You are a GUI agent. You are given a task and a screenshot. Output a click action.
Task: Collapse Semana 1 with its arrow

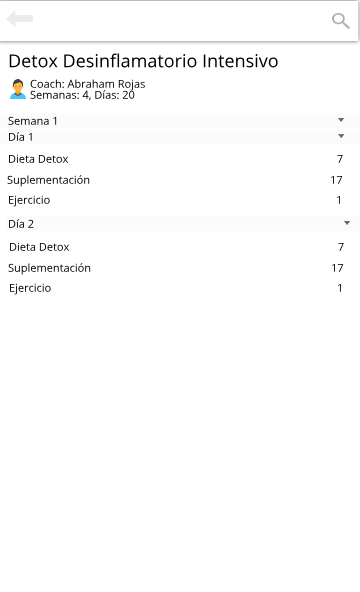tap(341, 120)
